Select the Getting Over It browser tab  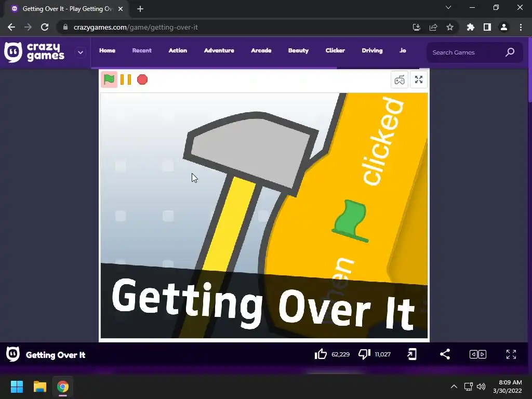[x=67, y=9]
